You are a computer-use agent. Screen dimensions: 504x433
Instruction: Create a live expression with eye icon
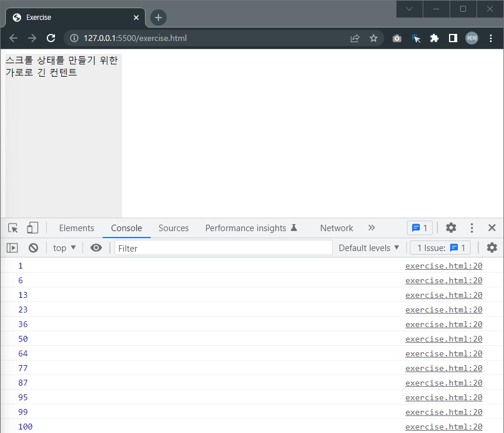coord(96,248)
